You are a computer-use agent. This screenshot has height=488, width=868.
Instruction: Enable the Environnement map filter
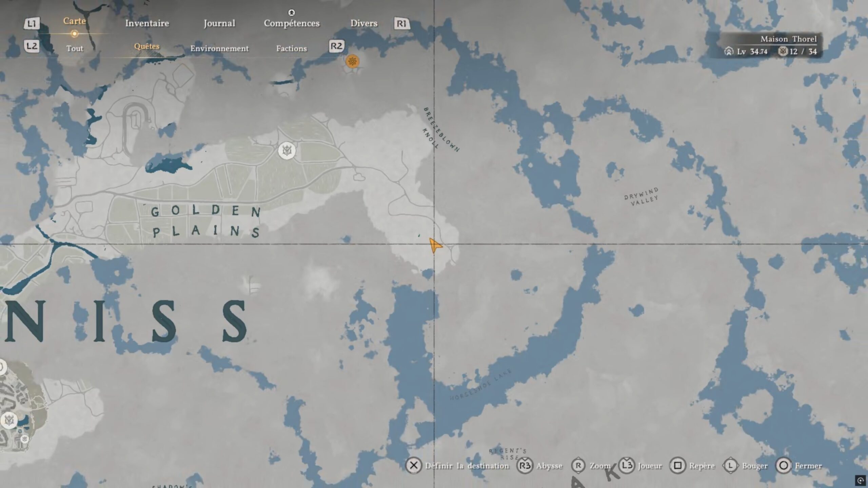coord(219,48)
